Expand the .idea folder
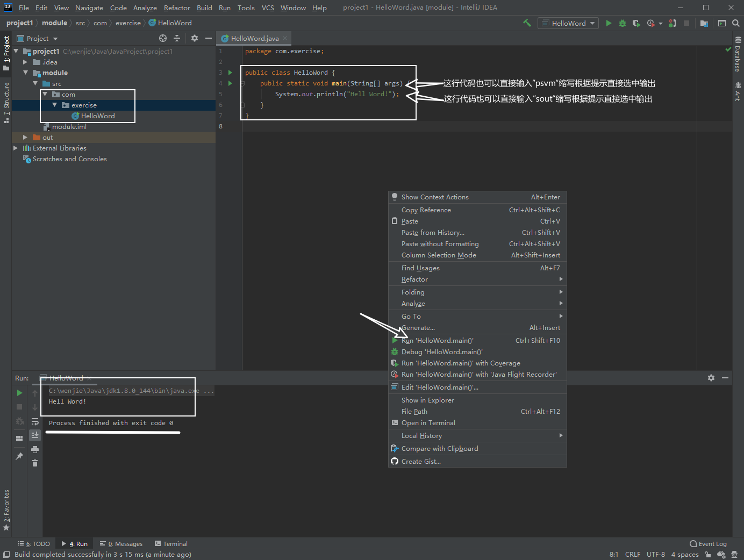 (x=25, y=62)
